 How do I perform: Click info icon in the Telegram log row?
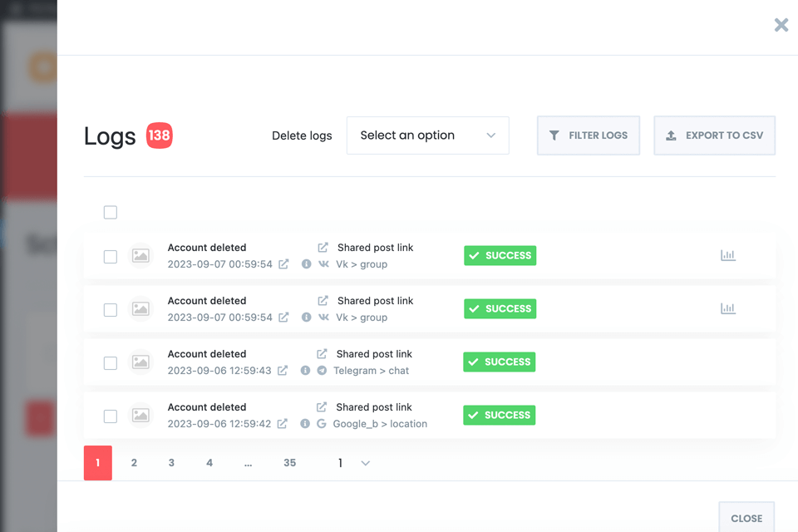305,371
